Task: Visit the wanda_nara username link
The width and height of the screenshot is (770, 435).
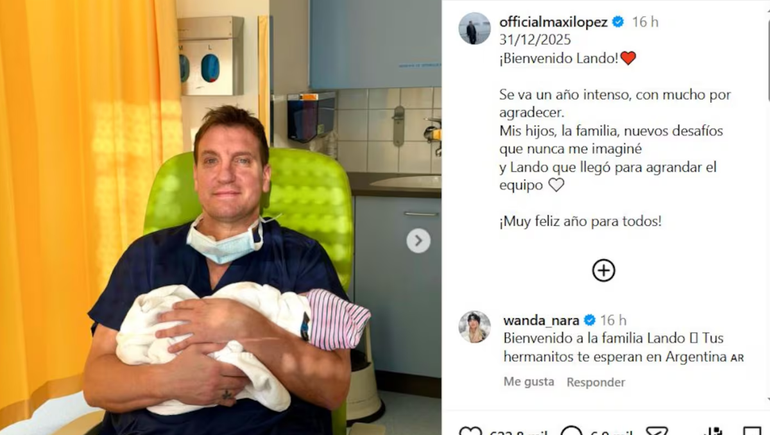Action: point(541,321)
